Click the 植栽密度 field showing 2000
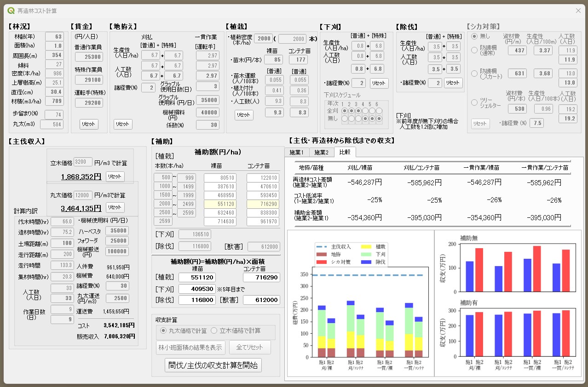 [263, 39]
